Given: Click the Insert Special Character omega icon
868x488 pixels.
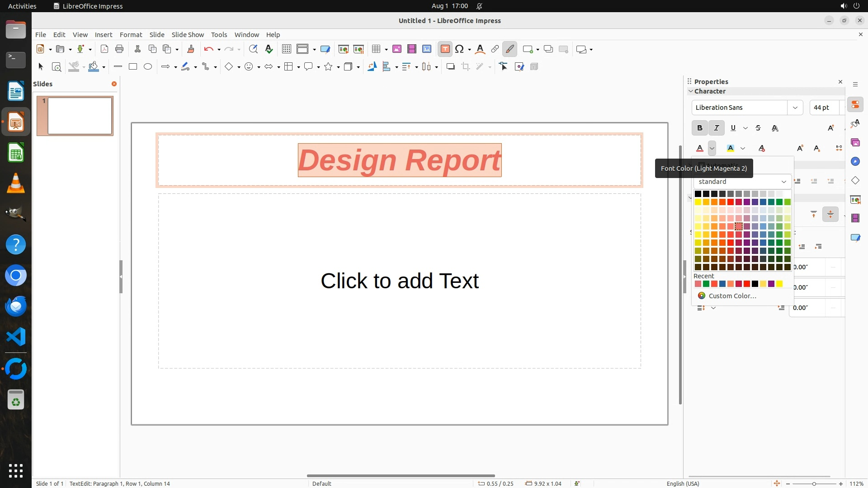Looking at the screenshot, I should (459, 49).
